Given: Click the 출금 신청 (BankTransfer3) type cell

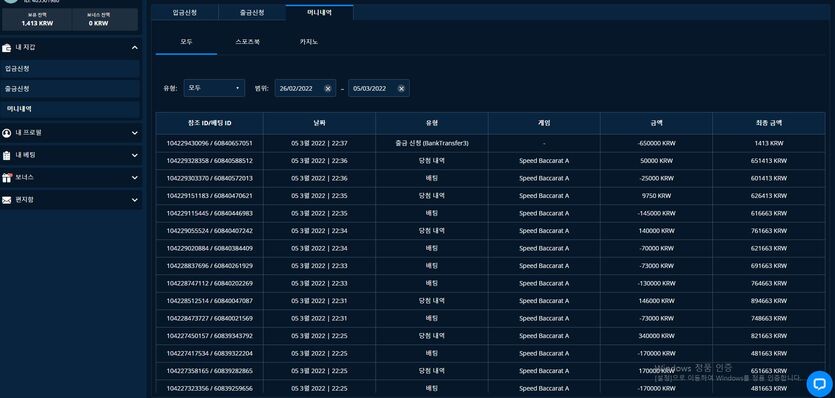Looking at the screenshot, I should coord(432,143).
